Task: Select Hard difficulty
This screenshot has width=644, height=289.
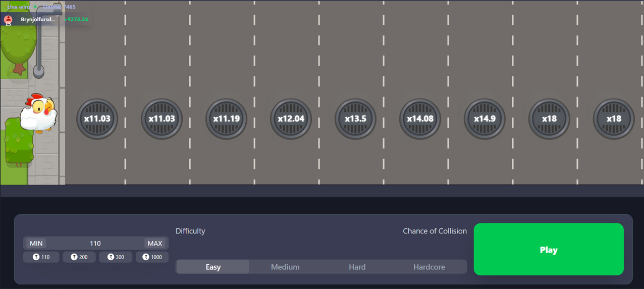Action: point(357,267)
